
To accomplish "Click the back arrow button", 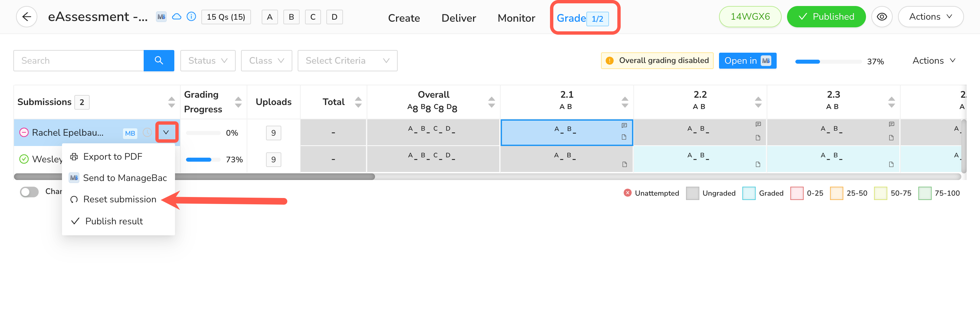I will [x=26, y=17].
